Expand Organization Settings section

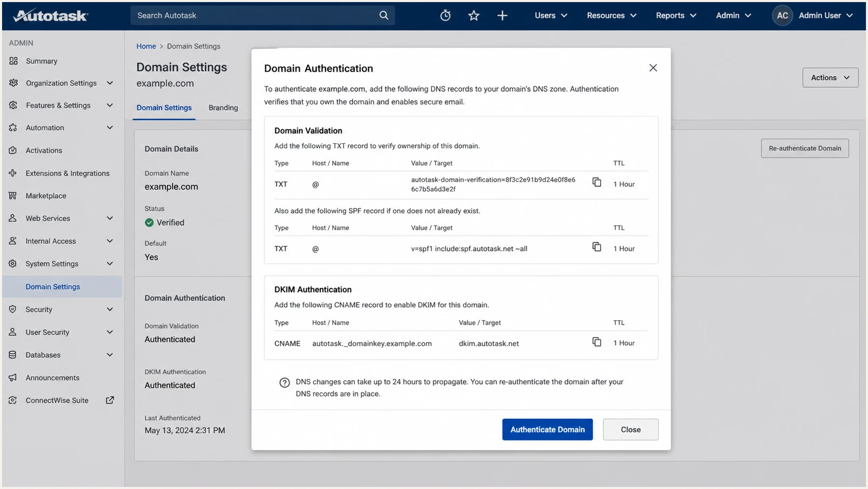click(110, 83)
